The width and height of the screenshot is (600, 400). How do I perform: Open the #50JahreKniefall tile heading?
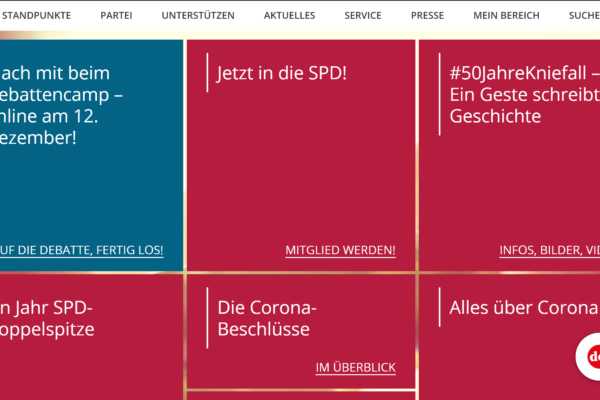525,95
